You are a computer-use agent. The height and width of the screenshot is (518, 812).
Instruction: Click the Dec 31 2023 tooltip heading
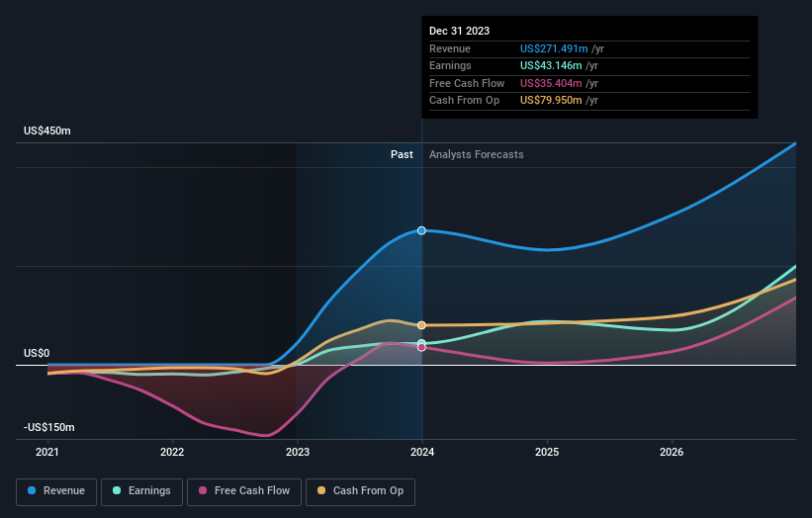(x=459, y=31)
